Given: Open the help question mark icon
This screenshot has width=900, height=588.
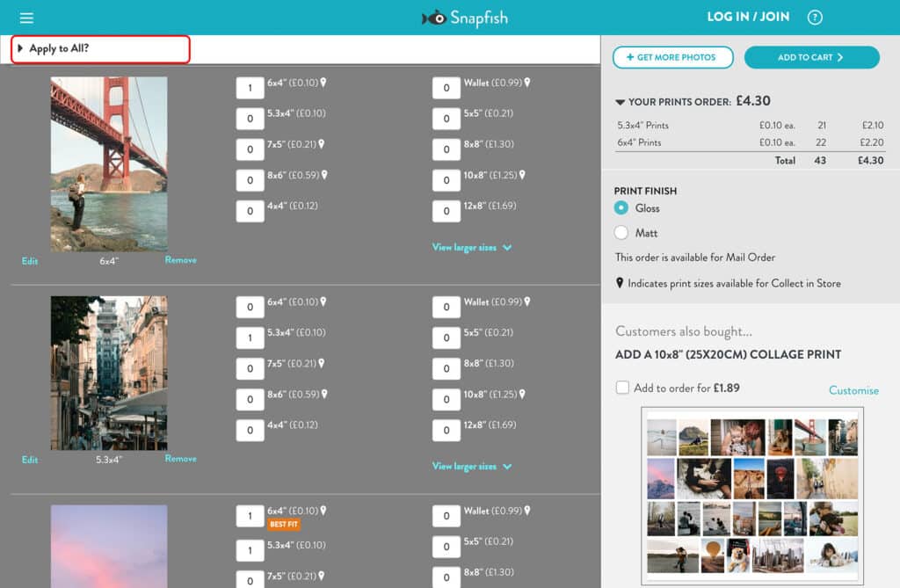Looking at the screenshot, I should coord(815,18).
